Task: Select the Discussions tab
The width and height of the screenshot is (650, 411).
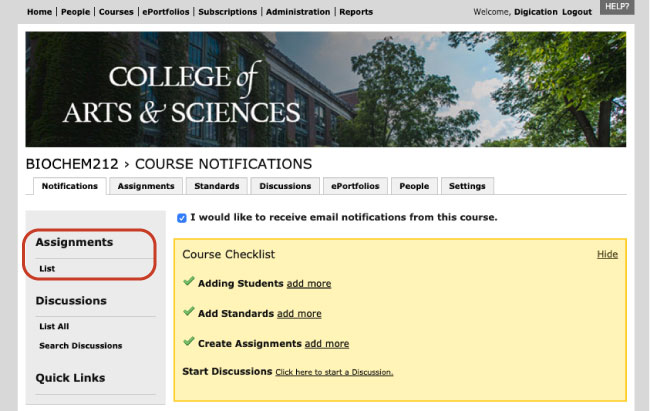Action: tap(285, 186)
